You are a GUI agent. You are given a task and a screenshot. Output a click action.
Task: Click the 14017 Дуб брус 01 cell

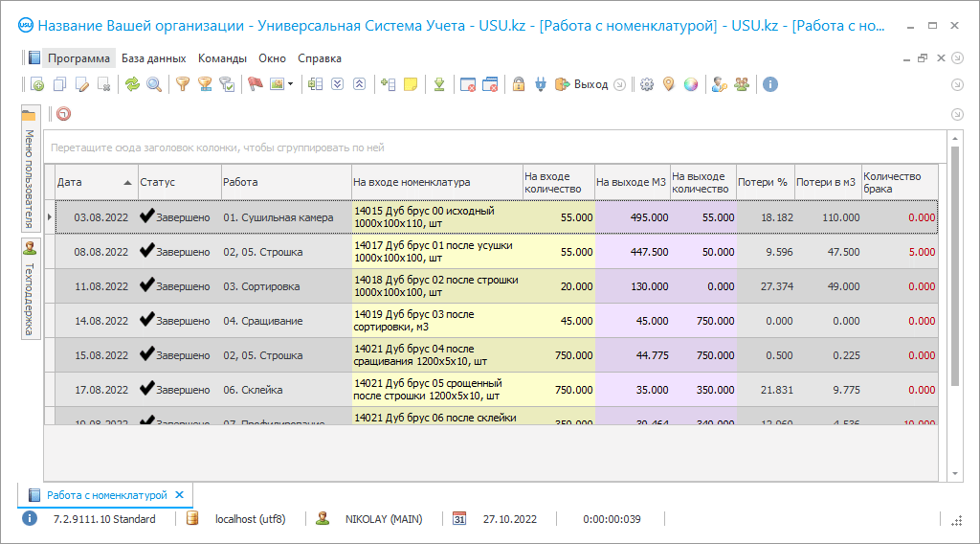pyautogui.click(x=436, y=252)
